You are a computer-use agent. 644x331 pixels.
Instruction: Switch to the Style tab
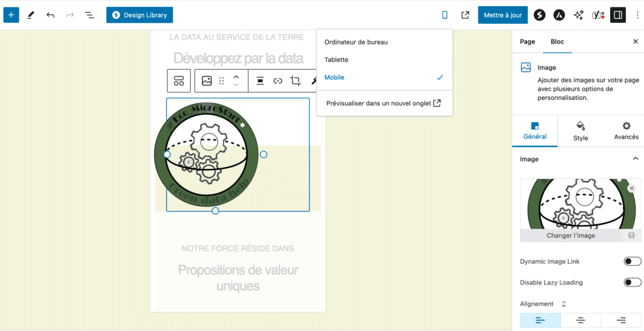[x=580, y=131]
